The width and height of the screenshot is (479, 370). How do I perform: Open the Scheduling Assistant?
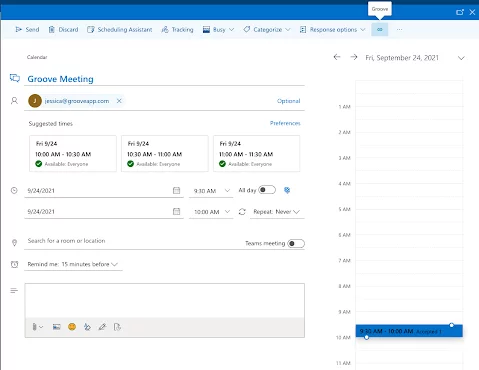pyautogui.click(x=120, y=30)
